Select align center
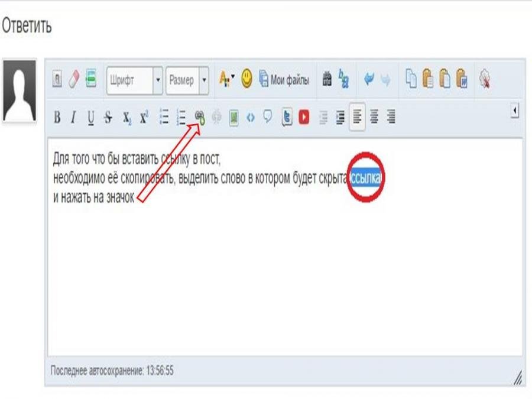This screenshot has height=399, width=532. pyautogui.click(x=374, y=116)
